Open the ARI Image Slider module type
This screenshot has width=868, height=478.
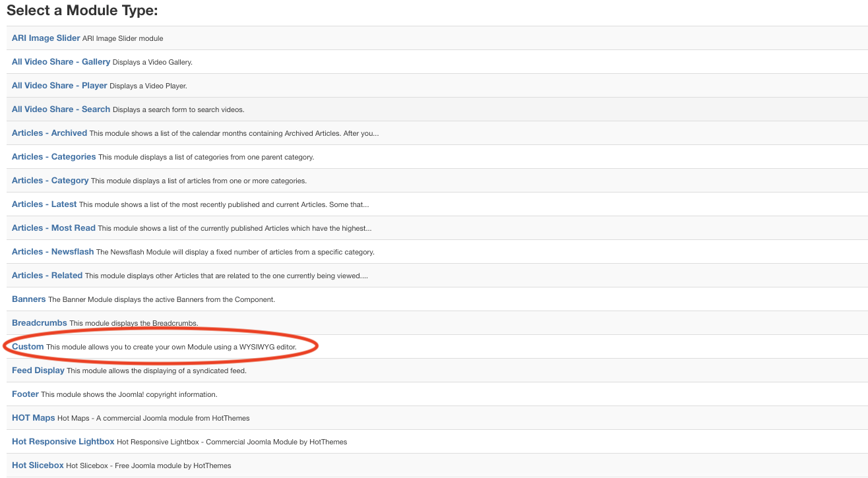click(x=46, y=38)
